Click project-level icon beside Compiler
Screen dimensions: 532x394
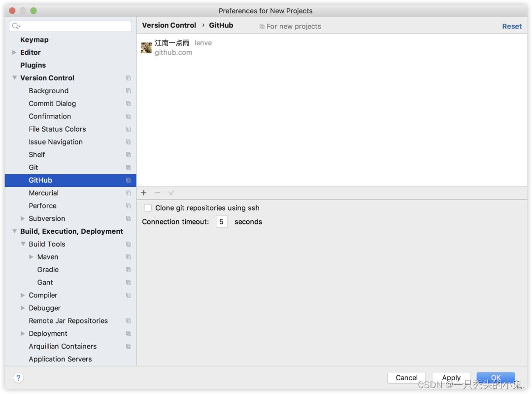coord(129,295)
